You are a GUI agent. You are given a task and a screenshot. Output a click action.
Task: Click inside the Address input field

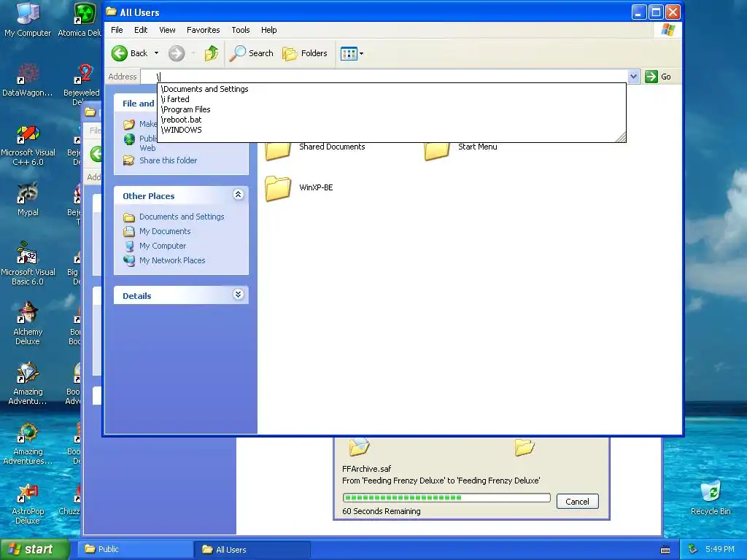click(x=384, y=77)
